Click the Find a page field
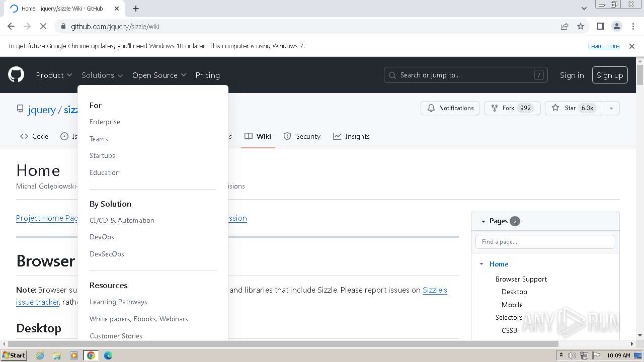This screenshot has width=644, height=362. (545, 242)
